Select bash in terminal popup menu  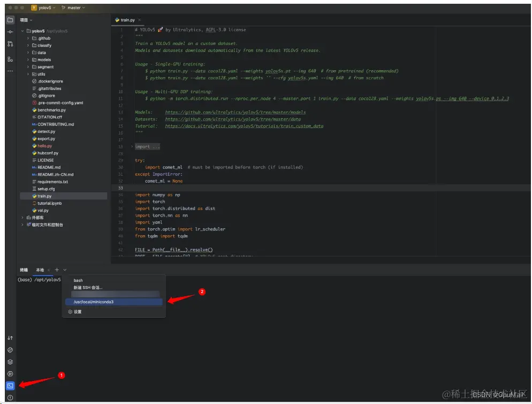(113, 280)
